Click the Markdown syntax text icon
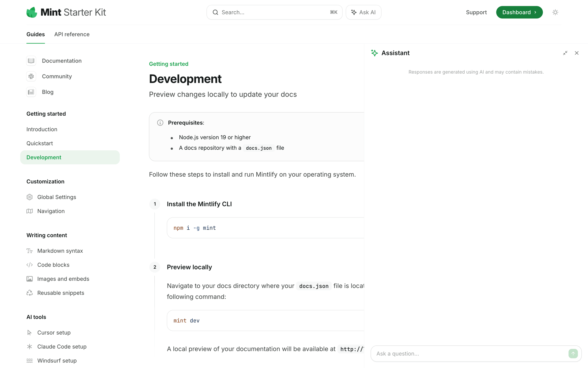Image resolution: width=588 pixels, height=368 pixels. coord(29,251)
